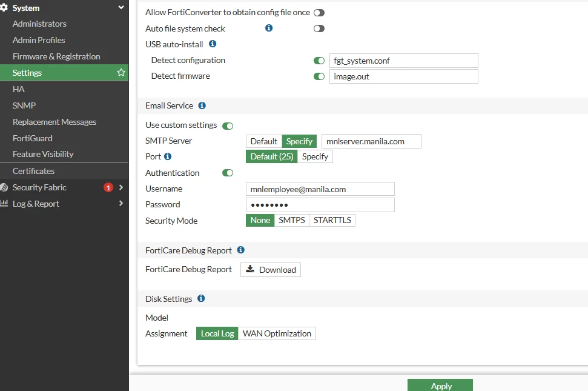Select Default for SMTP Server
The width and height of the screenshot is (588, 391).
coord(263,141)
